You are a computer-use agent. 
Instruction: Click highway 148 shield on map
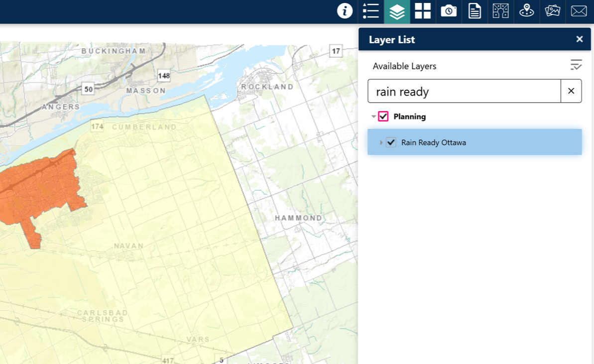pyautogui.click(x=164, y=76)
